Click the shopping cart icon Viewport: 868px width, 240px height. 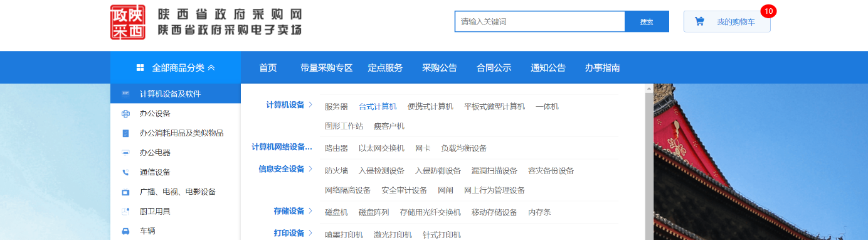(699, 21)
